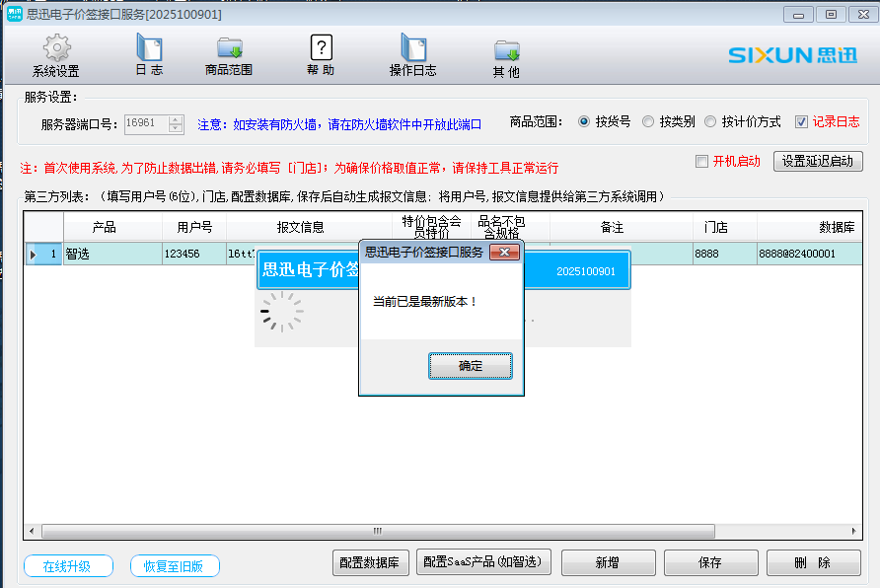Select the 按计价方式 radio option
Viewport: 880px width, 588px height.
pos(710,122)
